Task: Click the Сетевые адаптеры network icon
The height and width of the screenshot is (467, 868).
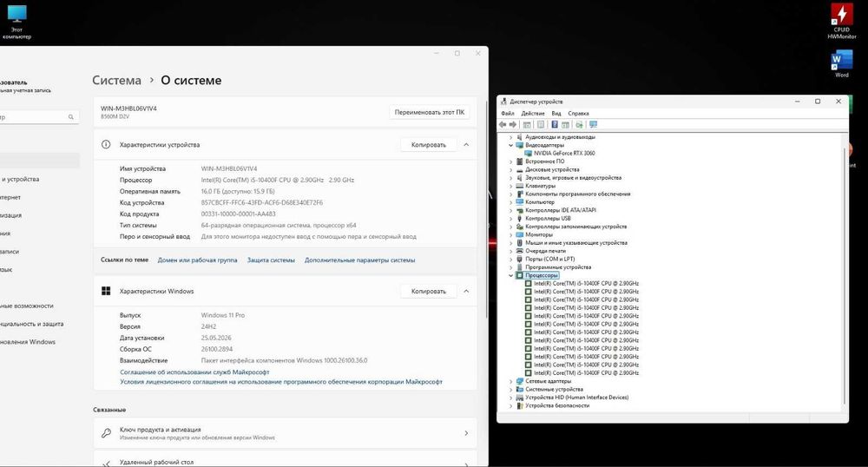Action: [x=519, y=381]
